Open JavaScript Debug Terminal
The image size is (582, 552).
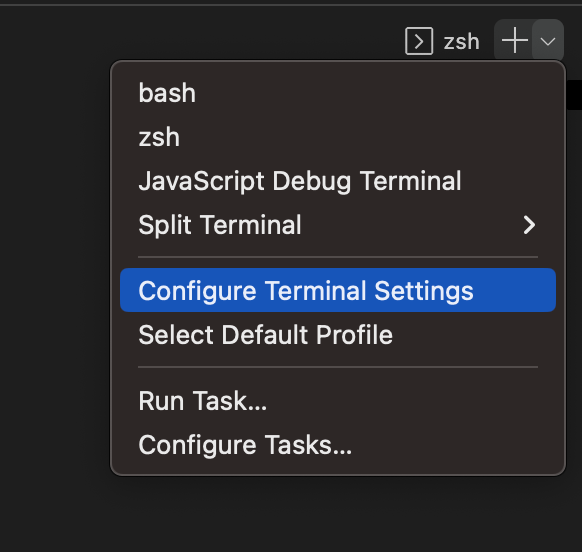(x=338, y=181)
